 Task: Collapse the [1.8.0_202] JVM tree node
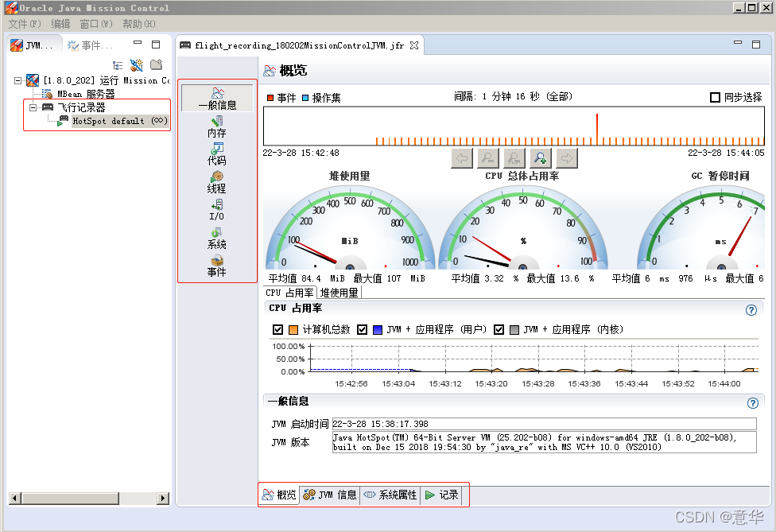(17, 80)
